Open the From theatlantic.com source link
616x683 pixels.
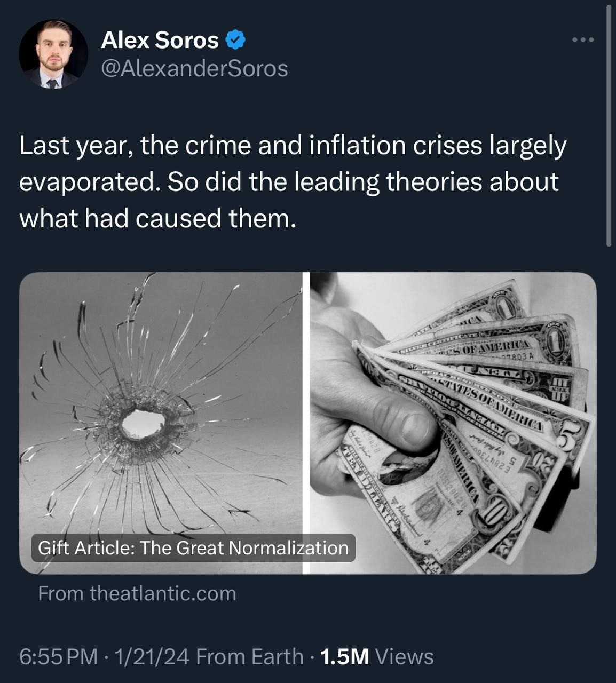(137, 593)
